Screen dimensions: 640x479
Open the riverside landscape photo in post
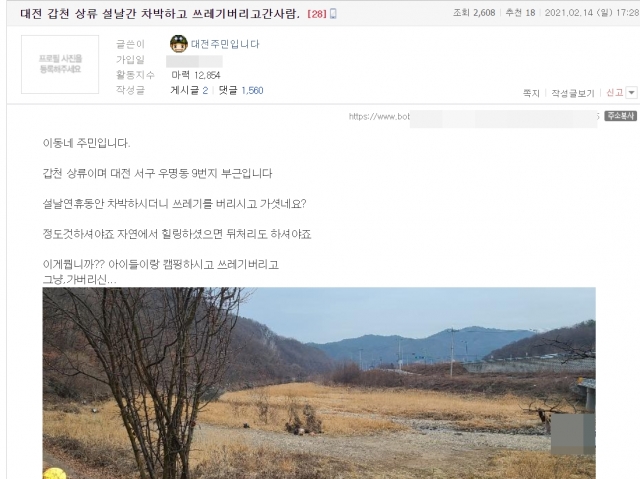(319, 383)
